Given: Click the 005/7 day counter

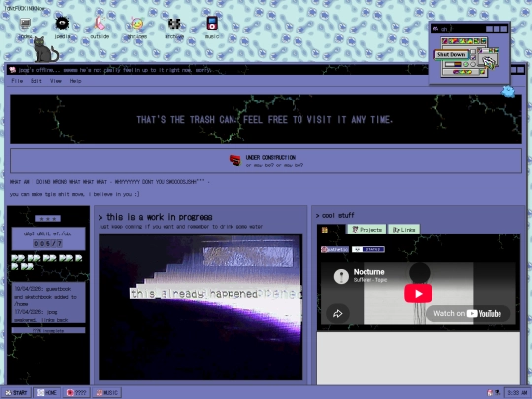Looking at the screenshot, I should pos(48,243).
